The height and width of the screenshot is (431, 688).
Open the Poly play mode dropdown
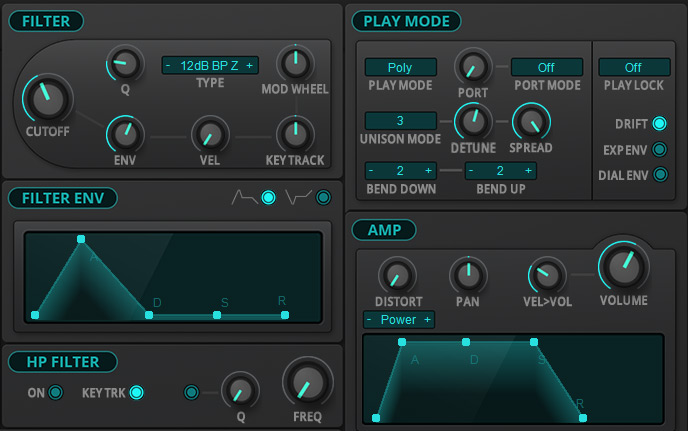[400, 67]
